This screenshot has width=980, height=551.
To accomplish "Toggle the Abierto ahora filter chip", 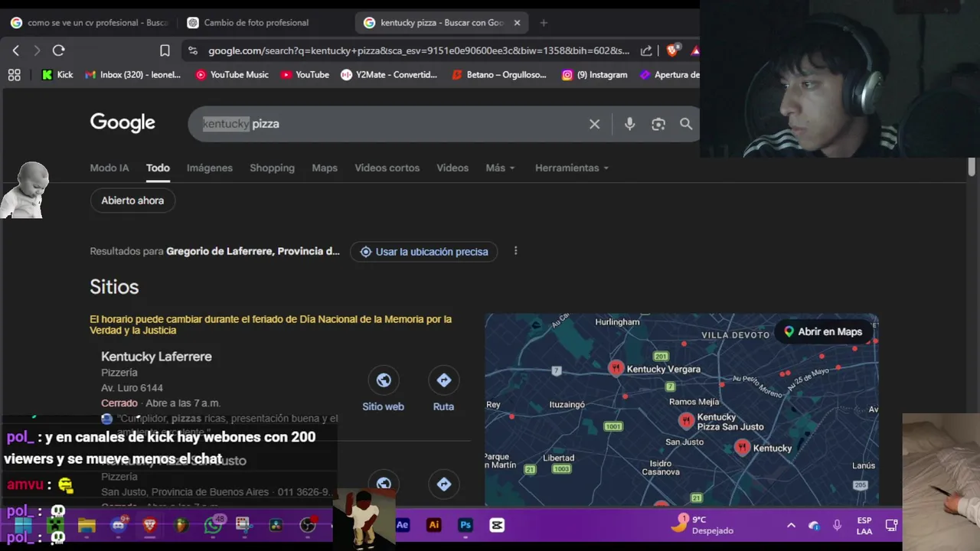I will pyautogui.click(x=132, y=201).
